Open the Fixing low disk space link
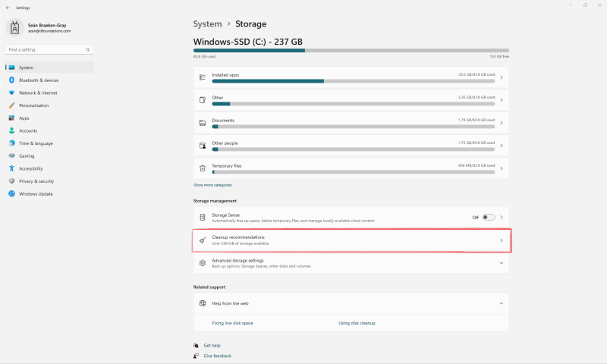 (232, 323)
